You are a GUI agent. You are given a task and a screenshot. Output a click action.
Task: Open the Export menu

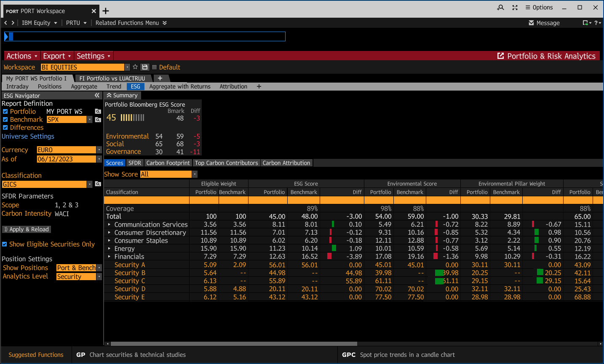57,56
